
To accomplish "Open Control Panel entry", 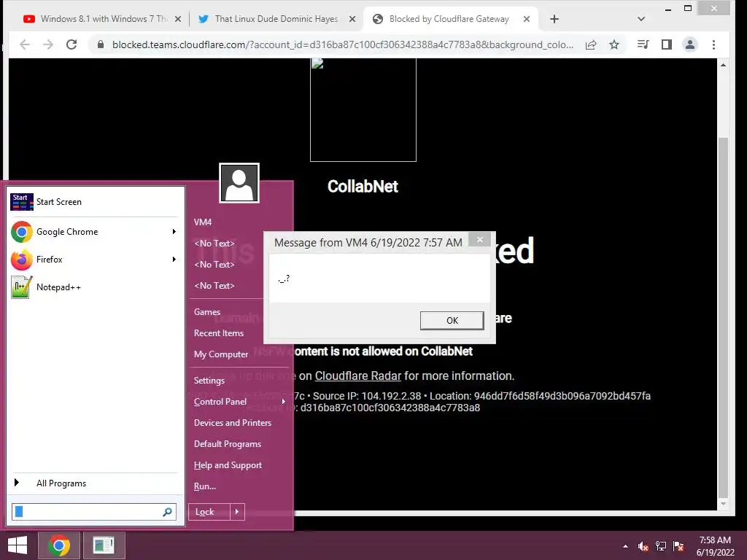I will [x=220, y=402].
